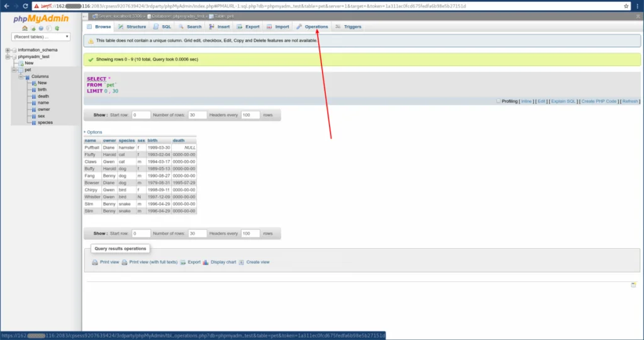Click the birth column icon in tree
The width and height of the screenshot is (644, 340).
pos(34,89)
